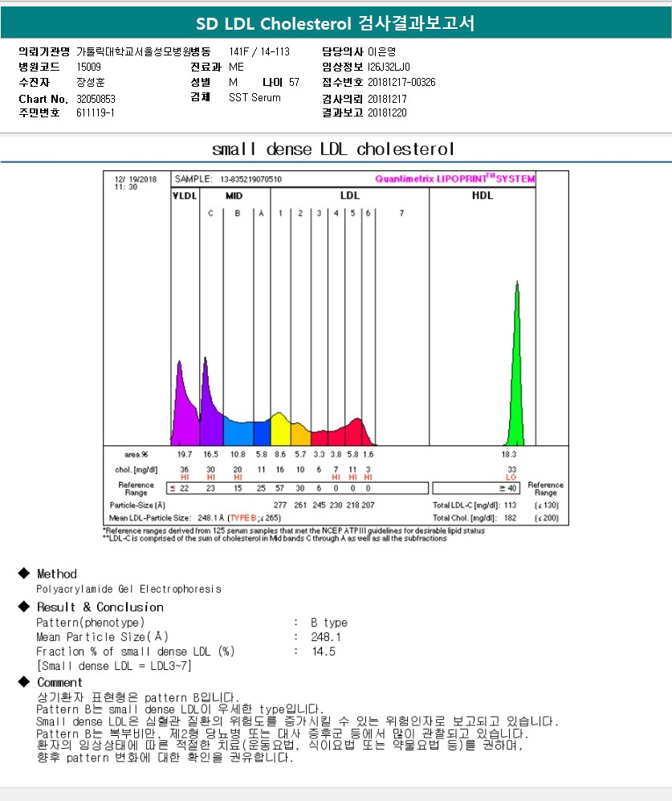Select the institution name '가톨릭대학교서울성모병원병동'
This screenshot has width=672, height=801.
(144, 51)
